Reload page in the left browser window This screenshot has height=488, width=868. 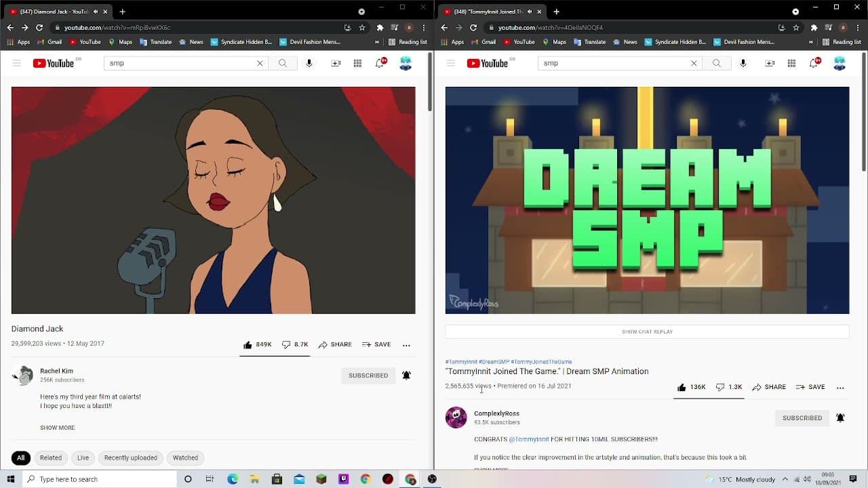39,28
